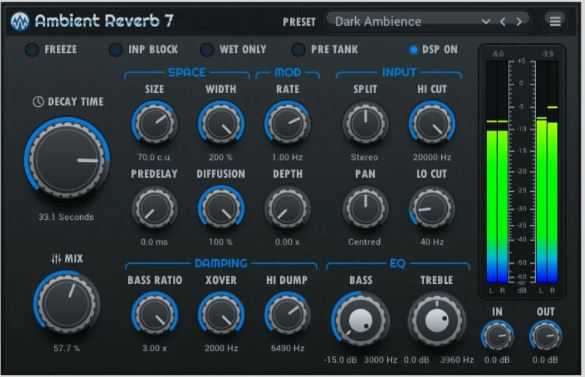Screen dimensions: 585x377
Task: Click the Predelay knob
Action: (x=154, y=208)
